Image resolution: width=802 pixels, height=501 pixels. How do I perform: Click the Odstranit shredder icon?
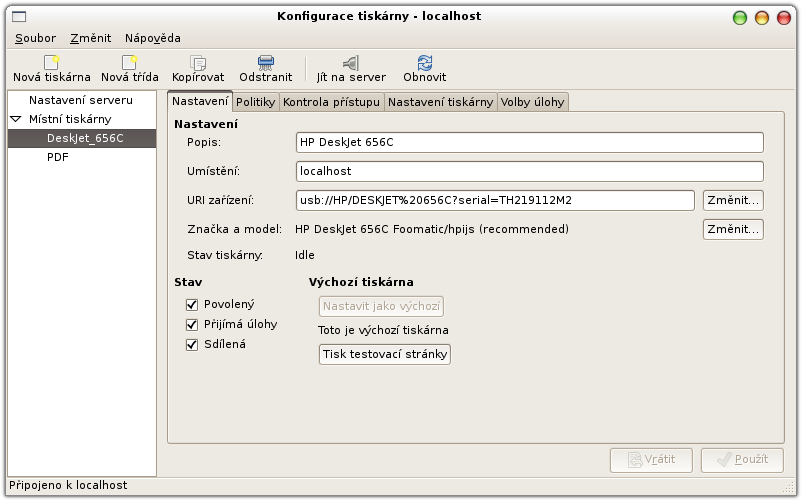(265, 62)
